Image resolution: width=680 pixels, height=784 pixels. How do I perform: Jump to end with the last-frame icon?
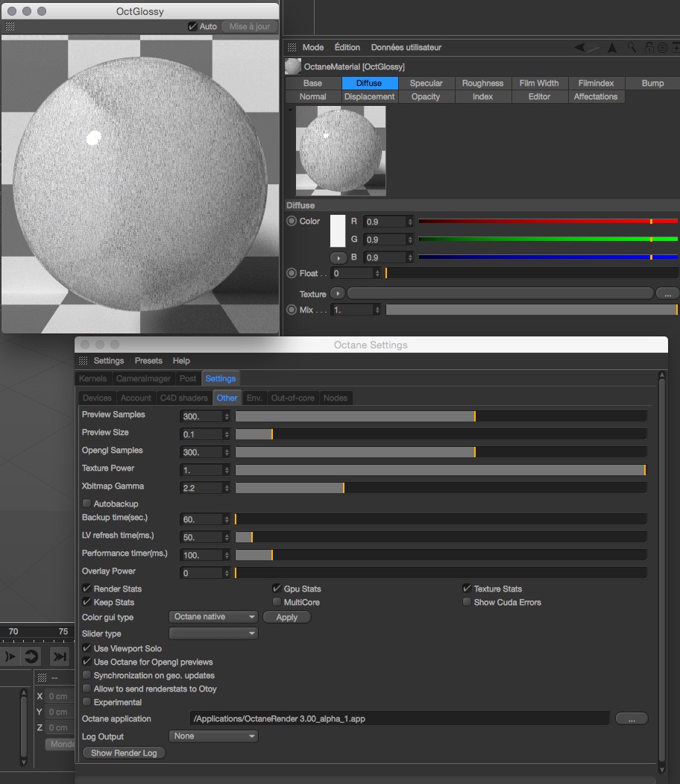click(x=60, y=656)
